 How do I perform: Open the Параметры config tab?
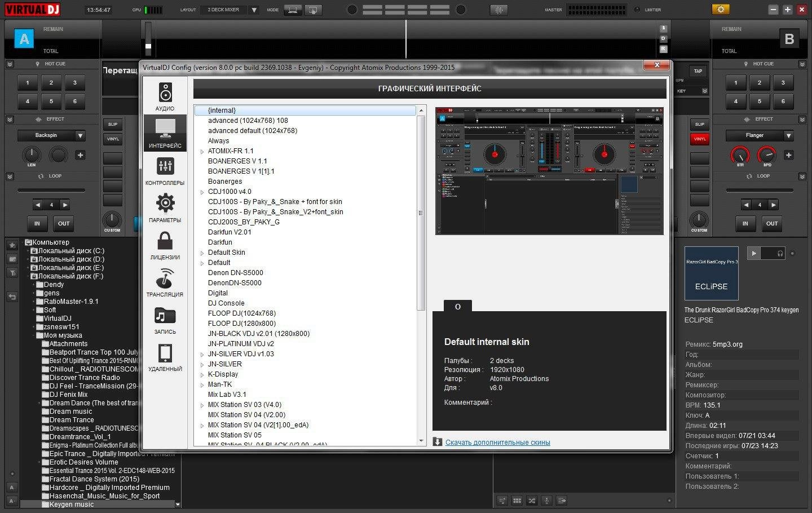pyautogui.click(x=165, y=207)
